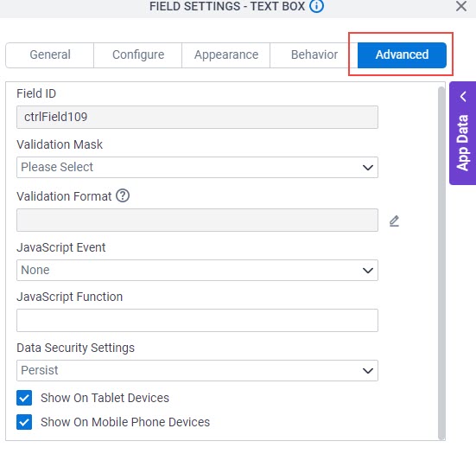476x454 pixels.
Task: Go to the Behavior tab
Action: pos(314,55)
